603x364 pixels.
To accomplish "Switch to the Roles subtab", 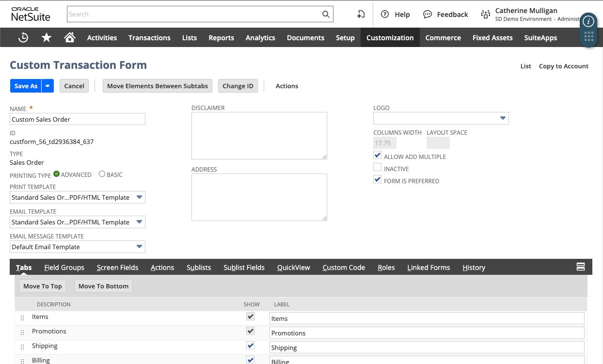I will tap(386, 267).
